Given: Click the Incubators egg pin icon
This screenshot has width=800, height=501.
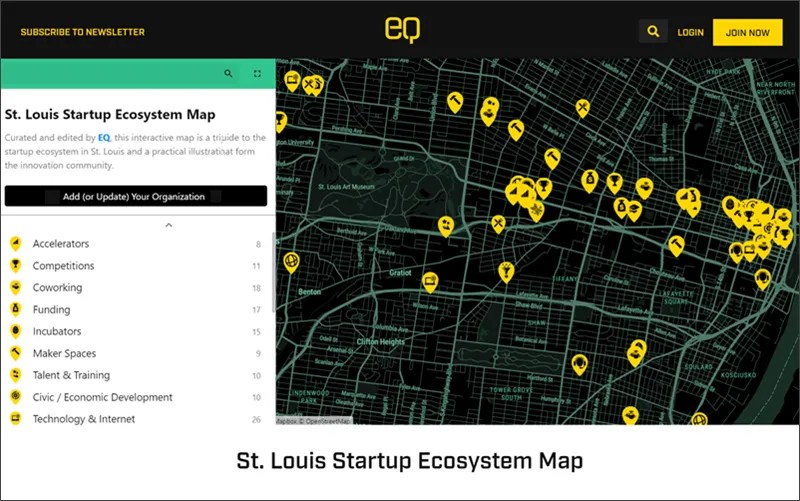Looking at the screenshot, I should (x=16, y=332).
